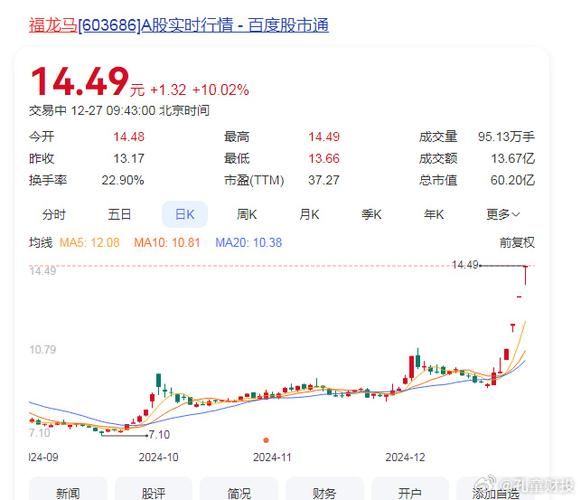Viewport: 581px width, 500px height.
Task: Click the 总市值 value 60.20亿
Action: [x=513, y=181]
